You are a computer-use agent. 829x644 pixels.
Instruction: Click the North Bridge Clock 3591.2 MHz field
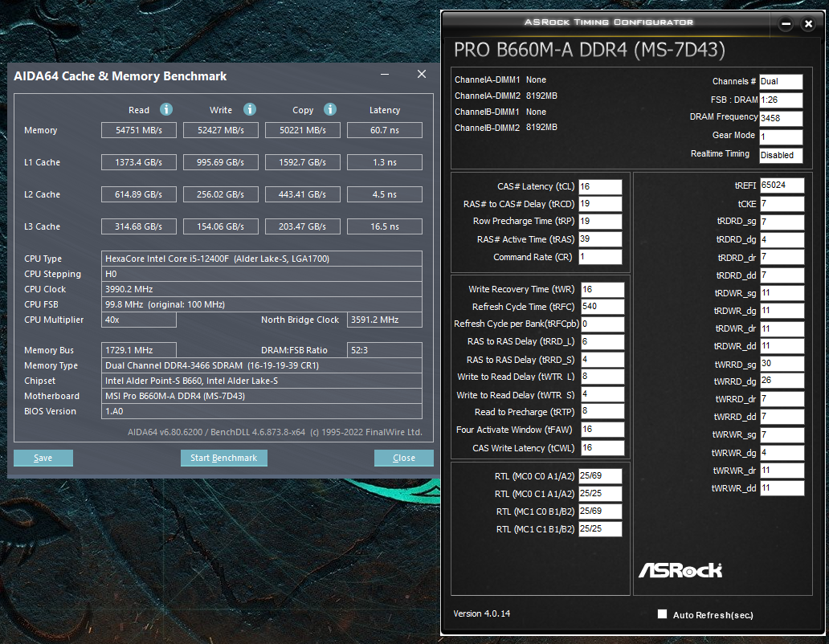[385, 320]
